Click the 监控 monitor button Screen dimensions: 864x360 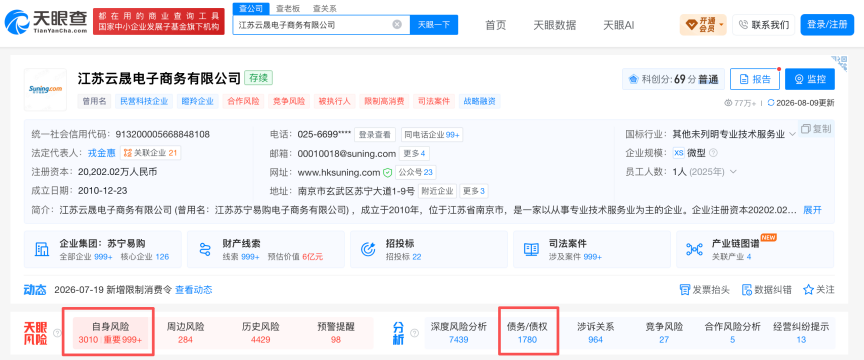tap(809, 79)
